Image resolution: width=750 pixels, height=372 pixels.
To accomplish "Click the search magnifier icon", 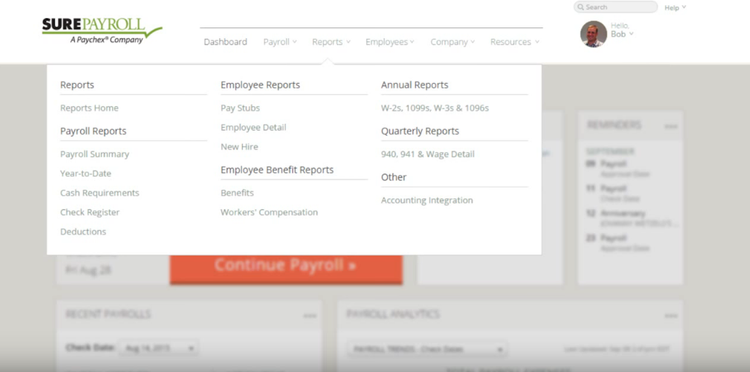I will [581, 7].
